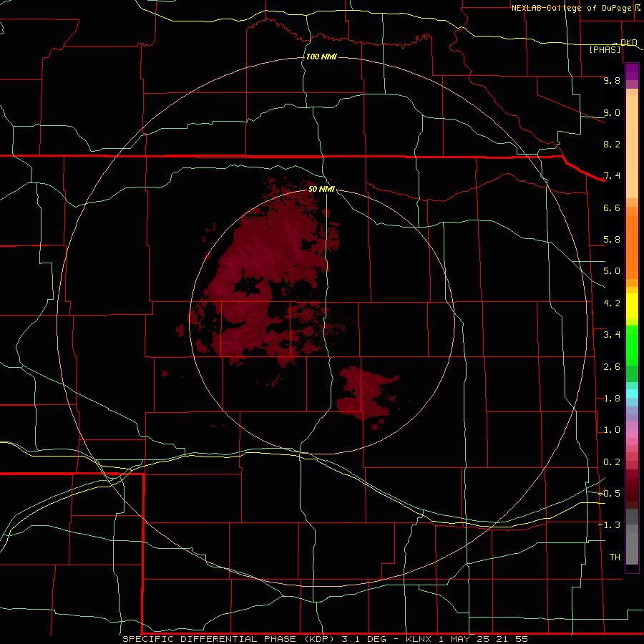Click the NEXLAB-College of DuPage label
Viewport: 644px width, 644px height.
pos(571,8)
